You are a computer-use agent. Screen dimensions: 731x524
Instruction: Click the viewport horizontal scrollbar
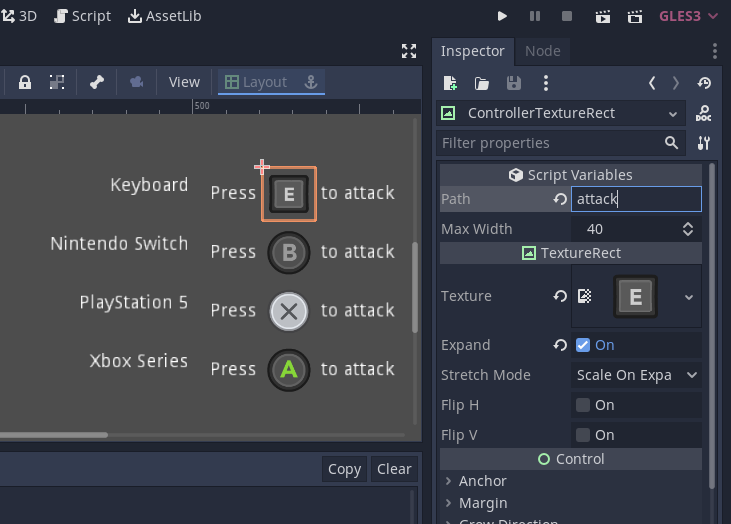click(x=54, y=435)
